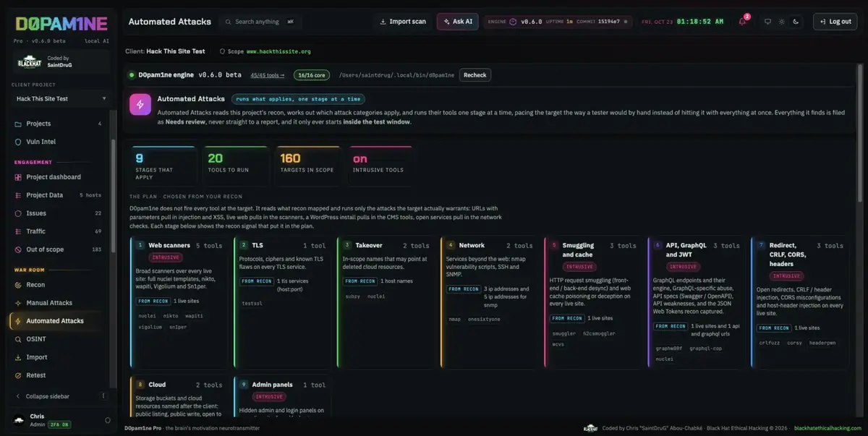Screen dimensions: 868x436
Task: Click the testssl tool tag
Action: (252, 303)
